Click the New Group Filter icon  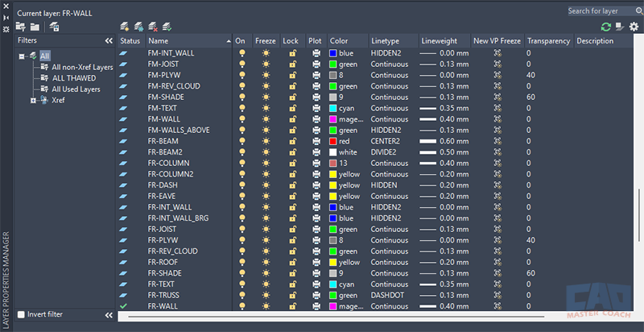click(x=35, y=27)
